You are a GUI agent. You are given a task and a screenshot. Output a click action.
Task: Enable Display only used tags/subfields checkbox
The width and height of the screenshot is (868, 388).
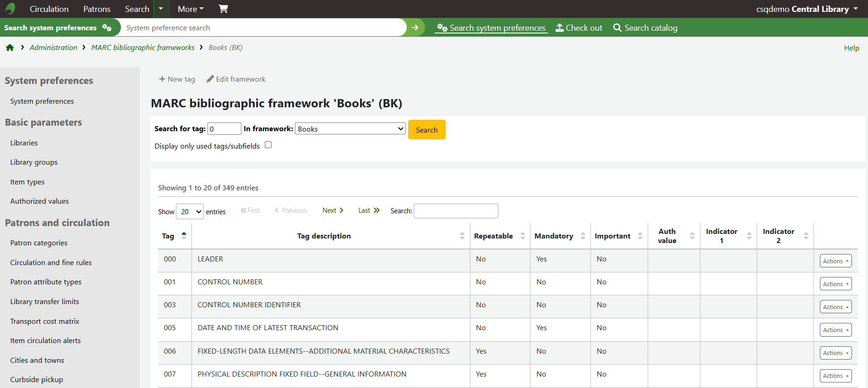point(268,145)
